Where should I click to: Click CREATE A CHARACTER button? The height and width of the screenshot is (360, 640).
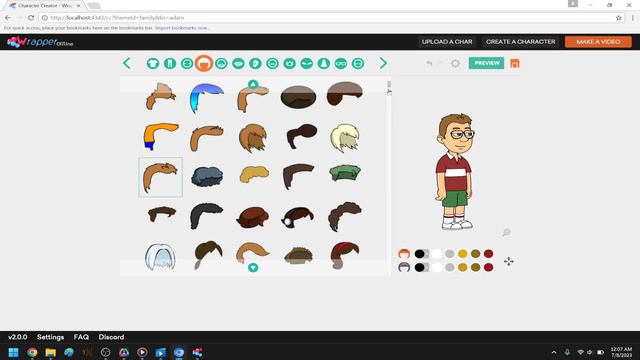(520, 42)
